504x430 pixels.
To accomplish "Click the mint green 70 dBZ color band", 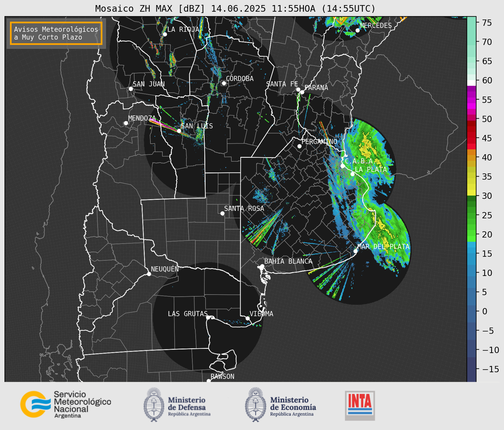I will click(x=471, y=42).
